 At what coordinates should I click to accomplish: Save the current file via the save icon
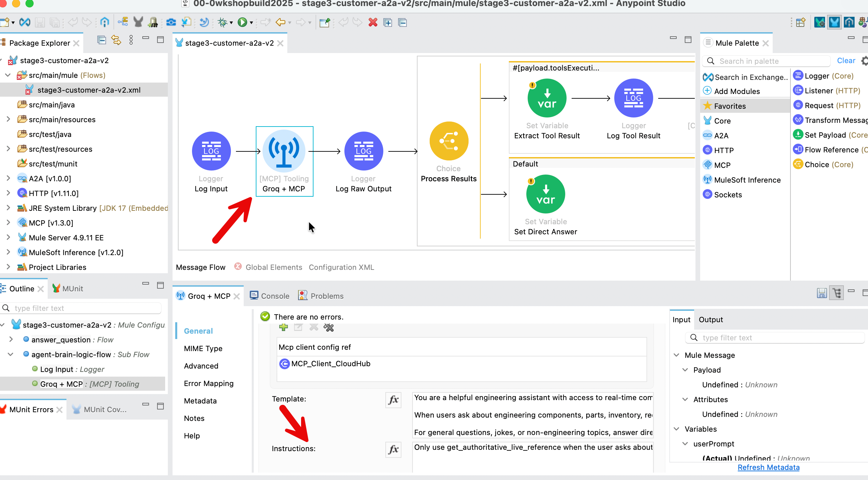(x=40, y=22)
